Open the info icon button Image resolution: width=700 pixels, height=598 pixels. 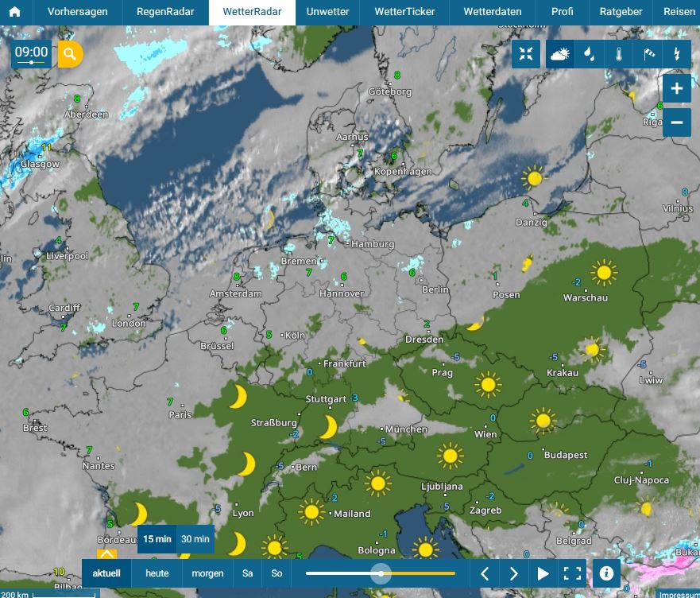606,573
